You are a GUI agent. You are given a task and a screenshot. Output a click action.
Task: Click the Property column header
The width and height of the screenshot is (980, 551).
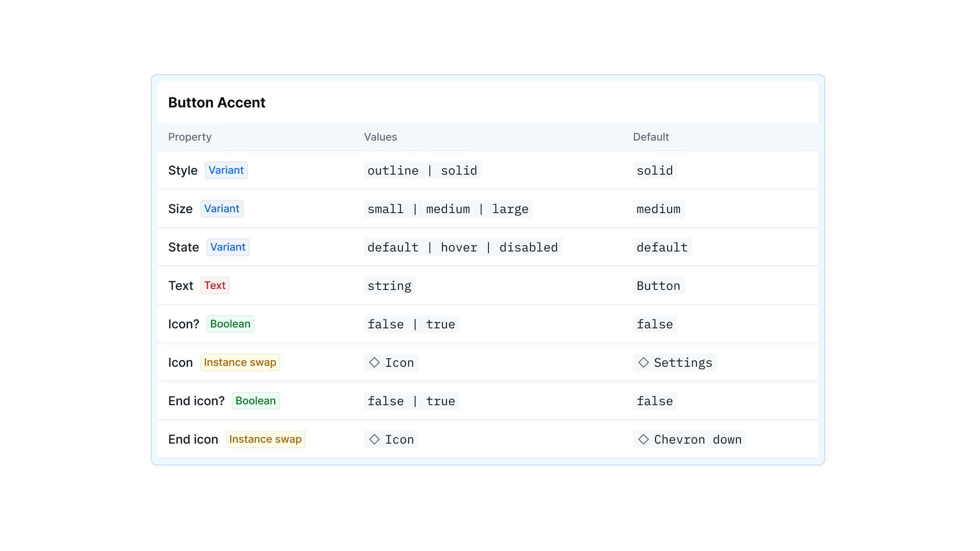click(x=190, y=137)
